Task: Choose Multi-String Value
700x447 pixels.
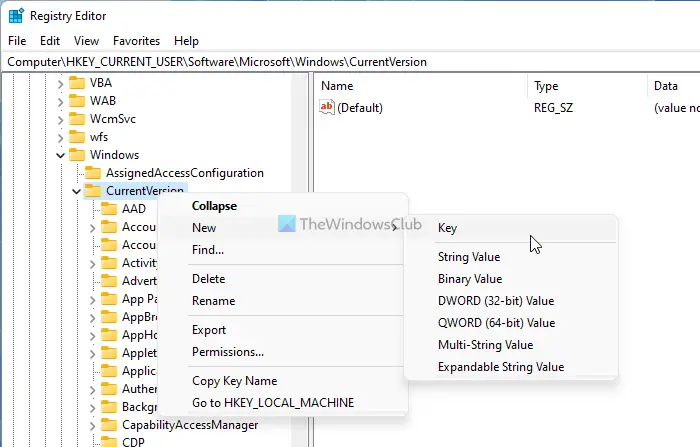Action: tap(511, 344)
